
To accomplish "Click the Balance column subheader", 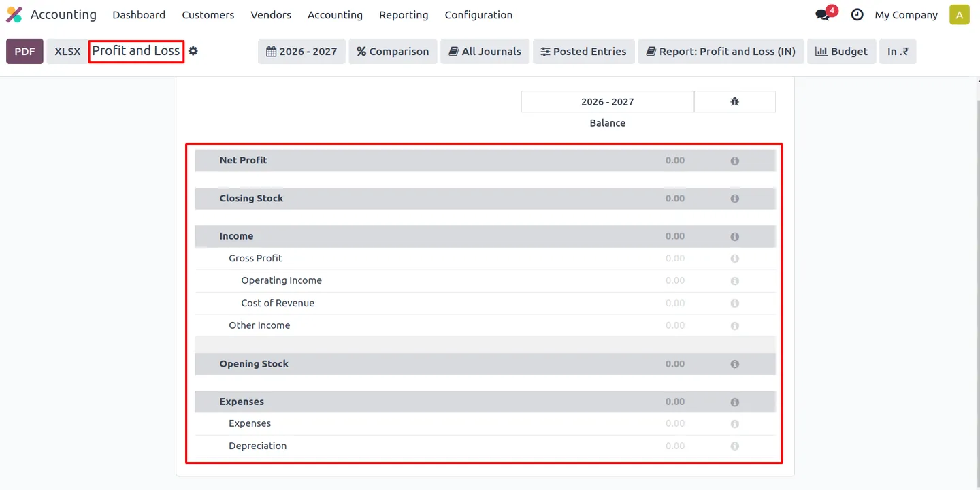I will coord(608,123).
